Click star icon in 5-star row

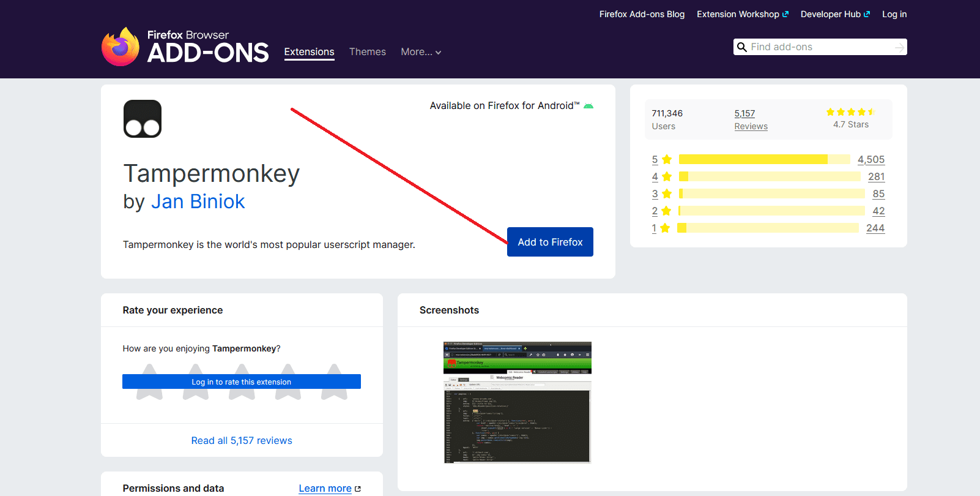667,159
